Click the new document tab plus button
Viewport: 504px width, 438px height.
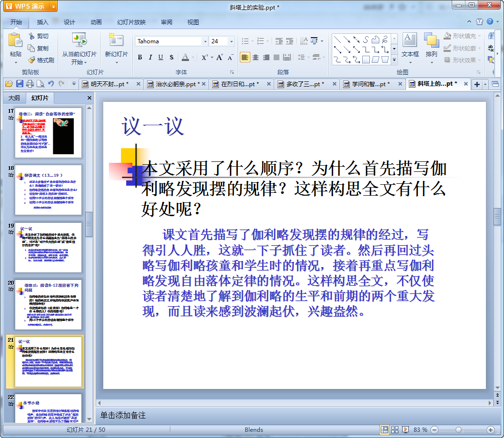coord(477,84)
